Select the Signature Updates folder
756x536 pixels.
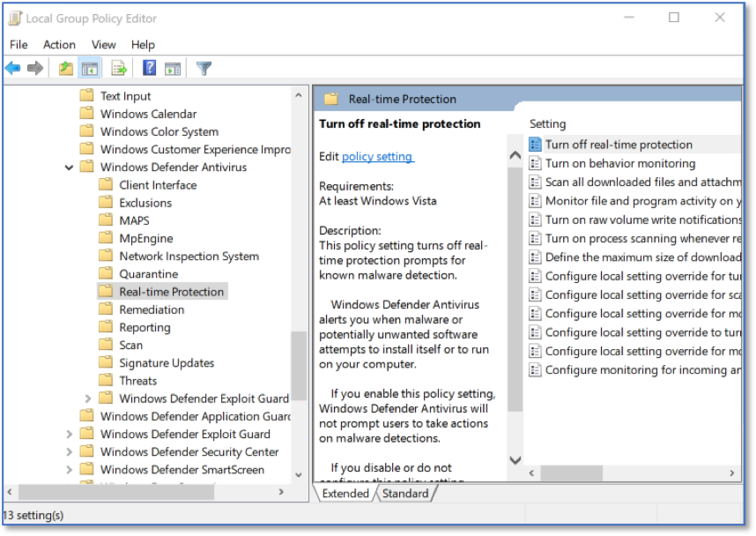click(167, 363)
